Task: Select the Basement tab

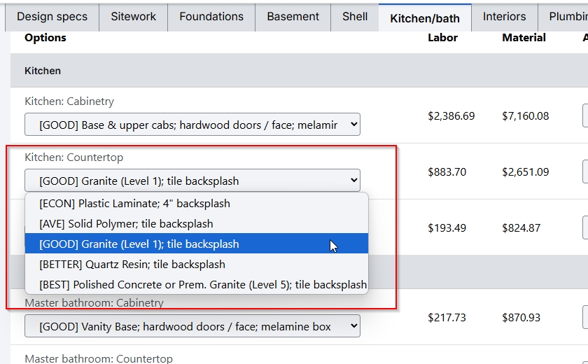Action: [293, 17]
